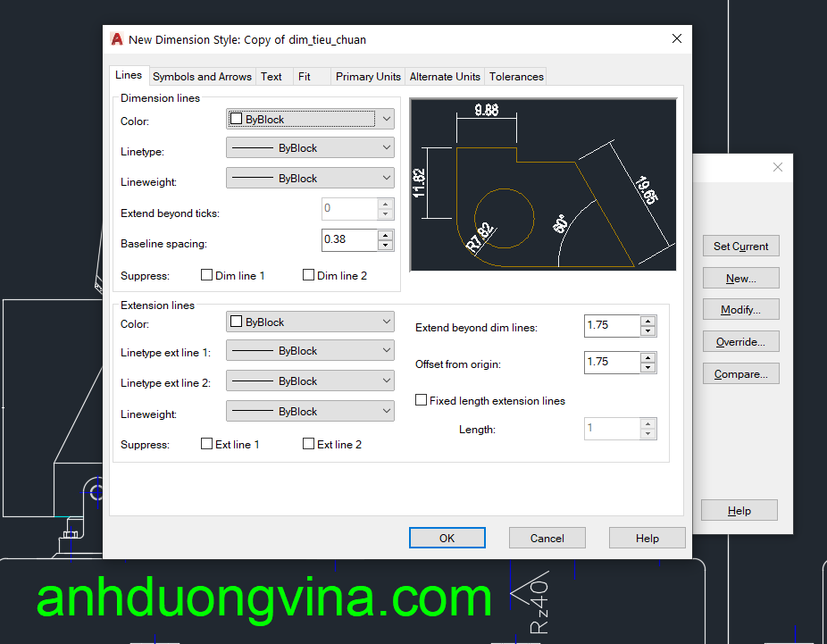Viewport: 827px width, 644px height.
Task: Increase Offset from origin value
Action: click(647, 357)
